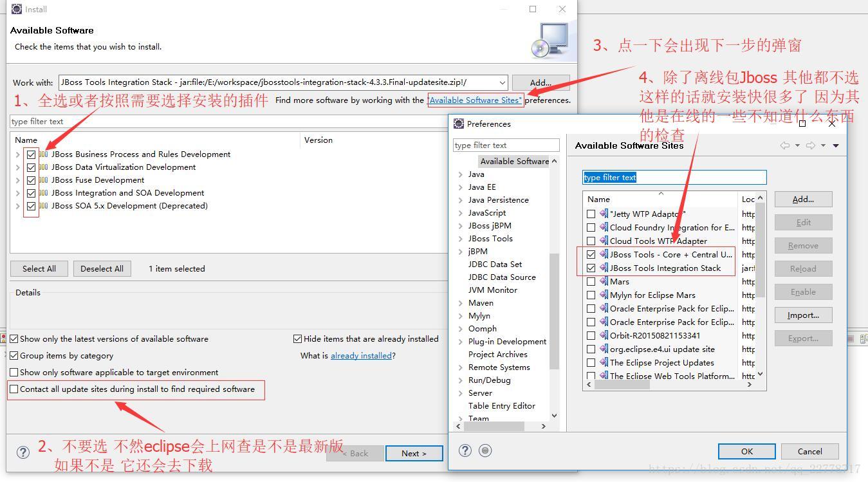868x482 pixels.
Task: Uncheck JBoss Integration and SOA Development
Action: pyautogui.click(x=31, y=193)
